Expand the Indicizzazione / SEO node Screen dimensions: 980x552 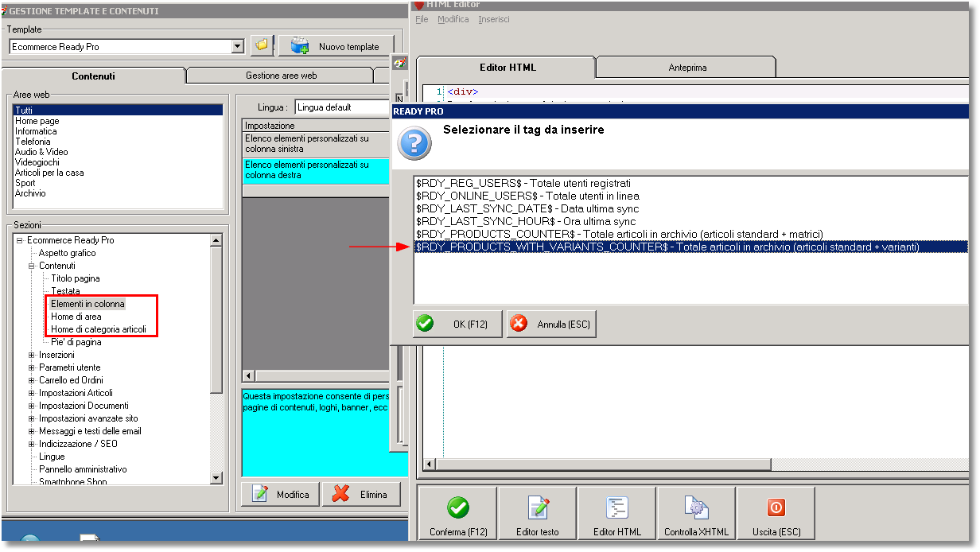pos(32,444)
